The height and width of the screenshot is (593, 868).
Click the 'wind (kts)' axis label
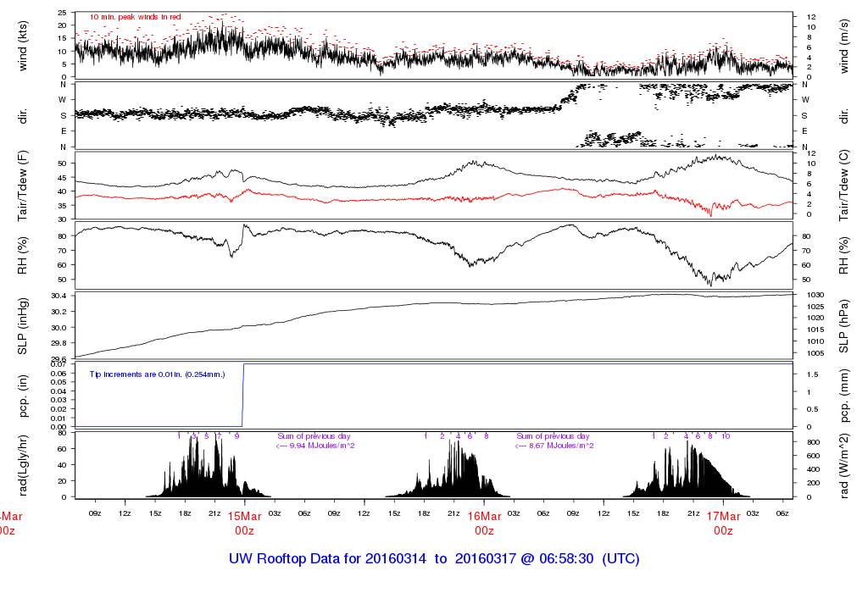click(23, 47)
